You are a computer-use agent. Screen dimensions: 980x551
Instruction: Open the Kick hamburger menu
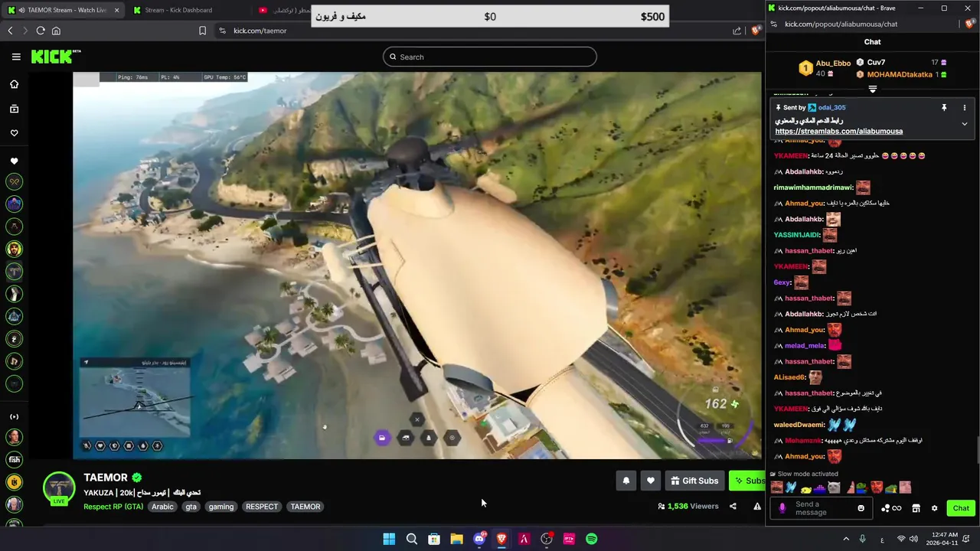(x=16, y=57)
